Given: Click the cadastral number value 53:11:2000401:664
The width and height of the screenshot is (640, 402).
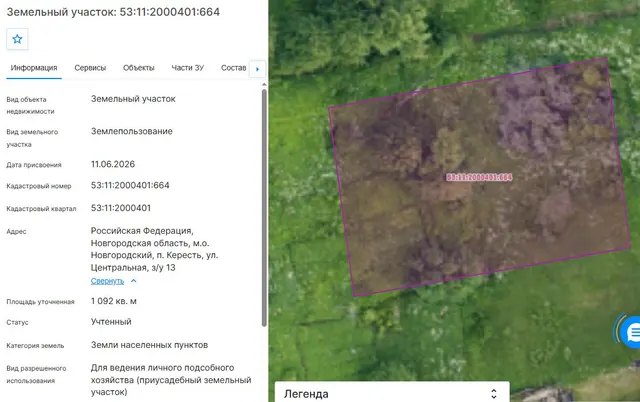Looking at the screenshot, I should 130,185.
